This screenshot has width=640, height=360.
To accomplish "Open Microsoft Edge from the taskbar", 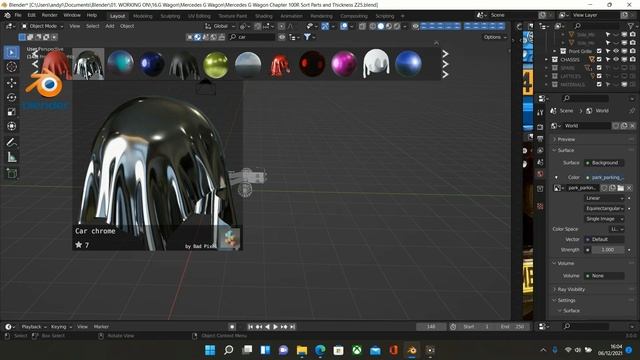I will (x=320, y=350).
